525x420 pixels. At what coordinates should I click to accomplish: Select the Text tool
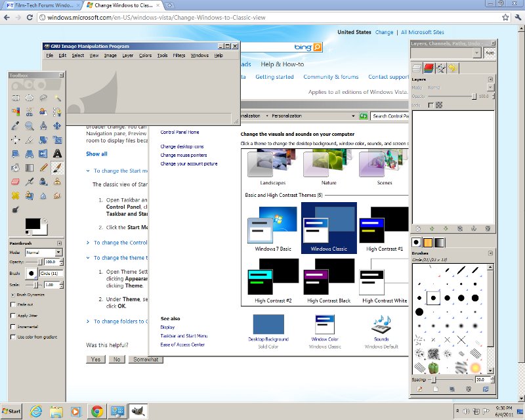point(57,154)
